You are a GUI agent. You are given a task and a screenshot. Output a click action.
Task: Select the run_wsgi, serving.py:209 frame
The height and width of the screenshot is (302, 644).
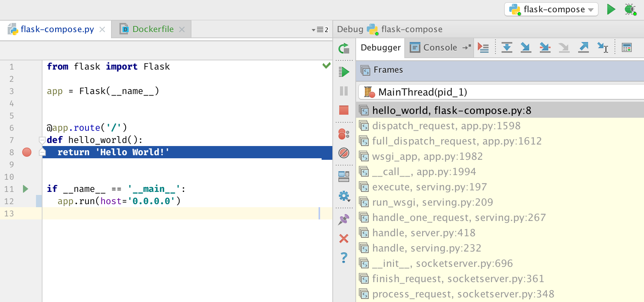pos(501,202)
